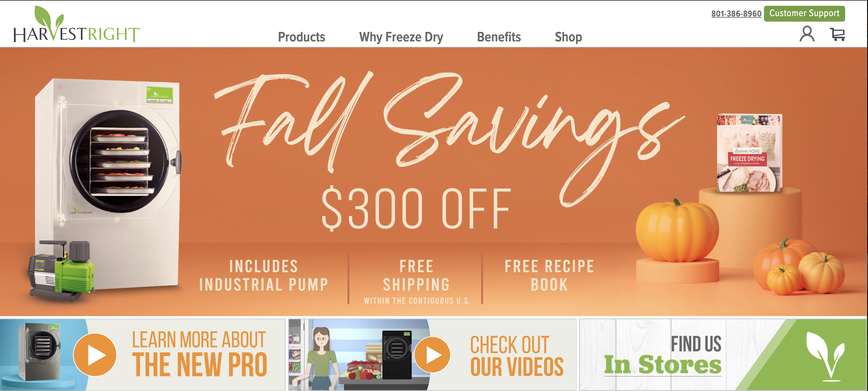This screenshot has width=868, height=391.
Task: Play the New Pro video button
Action: coord(95,354)
